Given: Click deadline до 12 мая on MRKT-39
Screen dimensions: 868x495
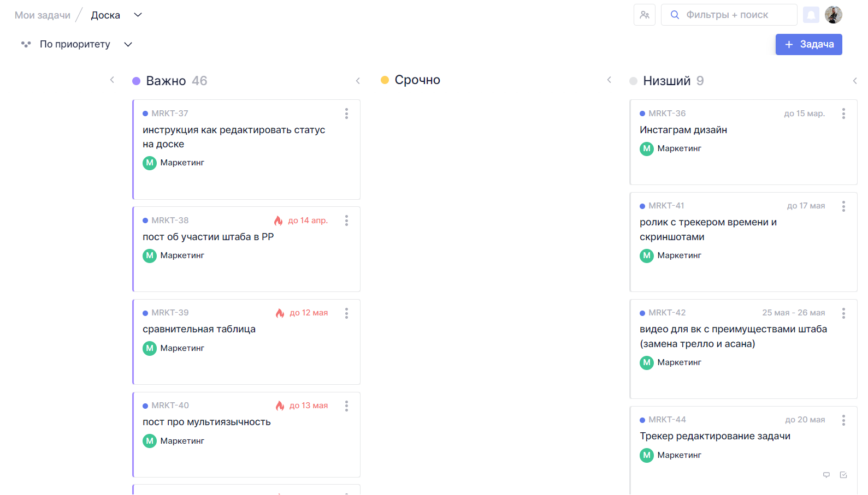Looking at the screenshot, I should (x=309, y=313).
